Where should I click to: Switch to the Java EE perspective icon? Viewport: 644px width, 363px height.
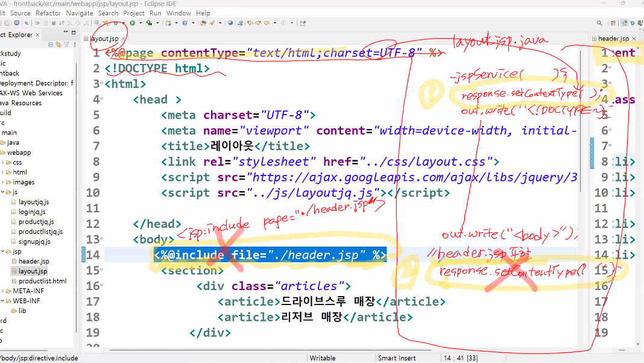pyautogui.click(x=624, y=23)
